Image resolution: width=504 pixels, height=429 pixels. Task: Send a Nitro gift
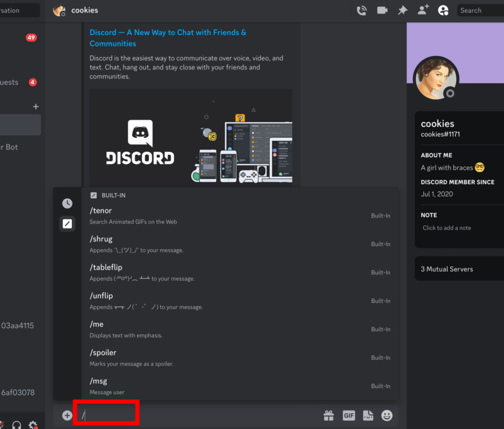(x=328, y=415)
